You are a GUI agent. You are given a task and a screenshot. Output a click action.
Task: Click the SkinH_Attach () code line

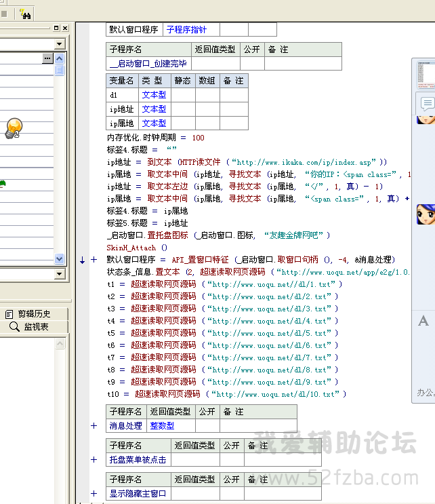coord(137,248)
